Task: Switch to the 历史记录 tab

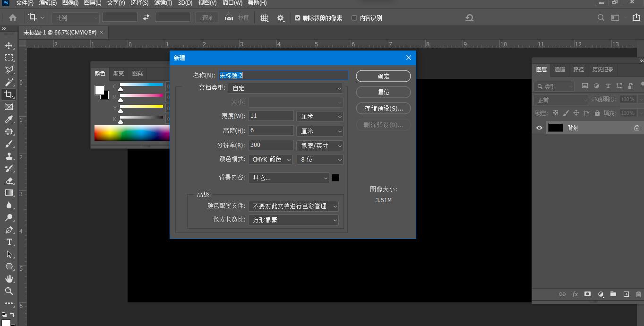Action: [603, 69]
